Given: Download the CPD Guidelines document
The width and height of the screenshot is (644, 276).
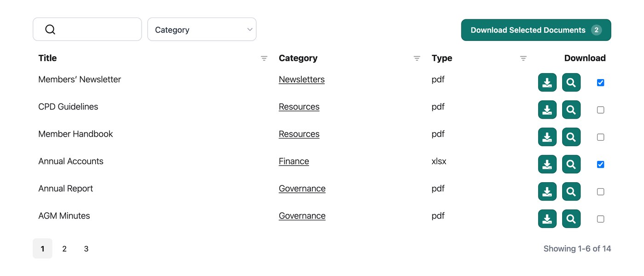Looking at the screenshot, I should (x=547, y=110).
